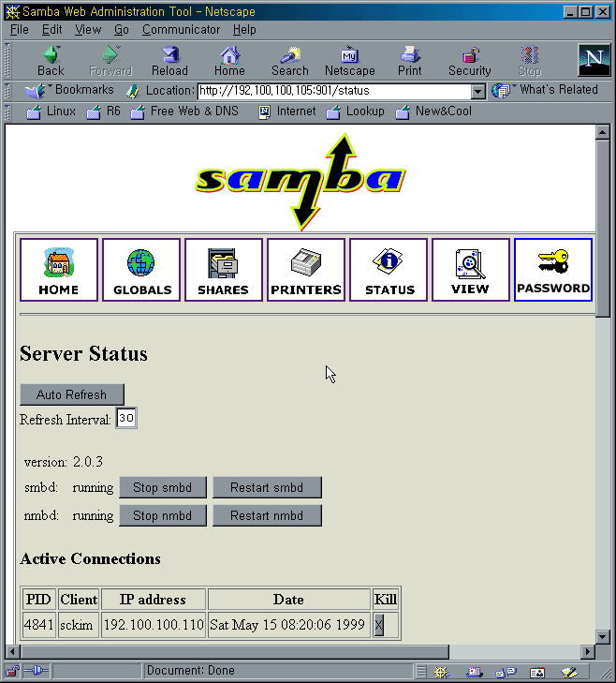Open the Samba HOME page icon

(x=59, y=270)
